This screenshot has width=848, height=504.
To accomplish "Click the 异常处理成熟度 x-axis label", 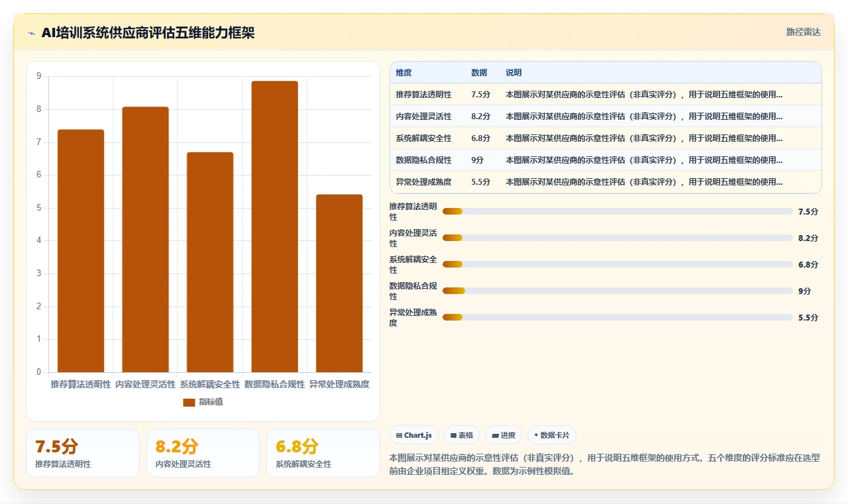I will tap(339, 384).
